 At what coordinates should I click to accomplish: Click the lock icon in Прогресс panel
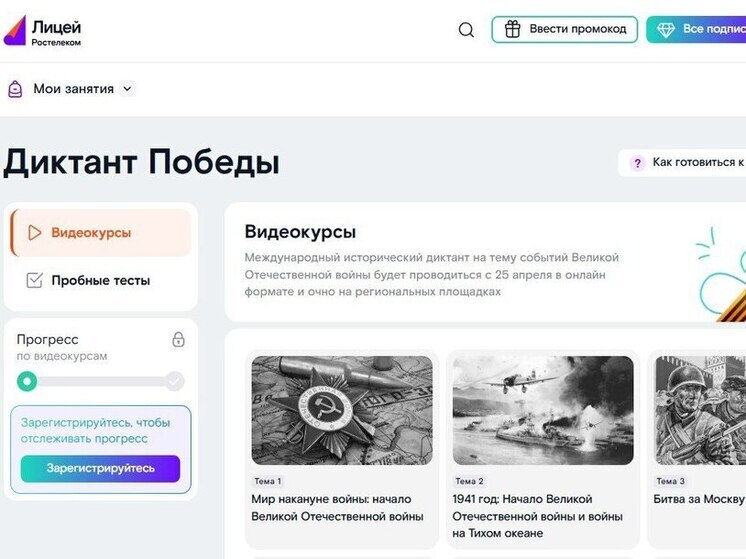coord(178,340)
